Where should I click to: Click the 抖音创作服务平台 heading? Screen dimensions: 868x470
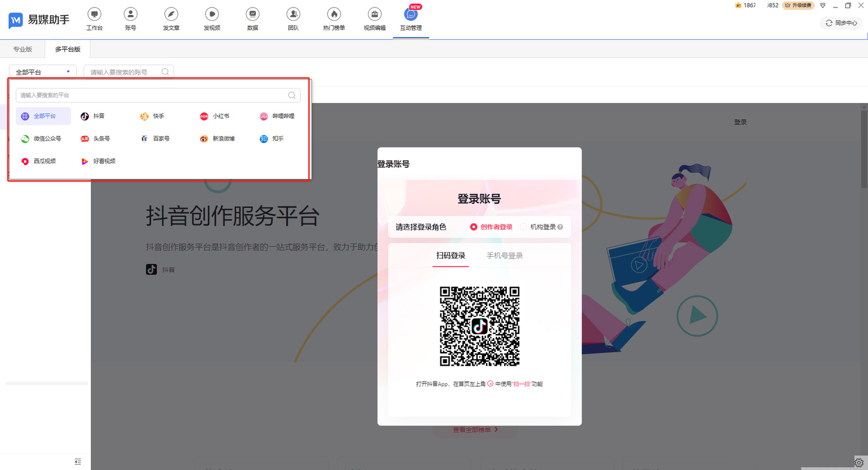[x=233, y=216]
